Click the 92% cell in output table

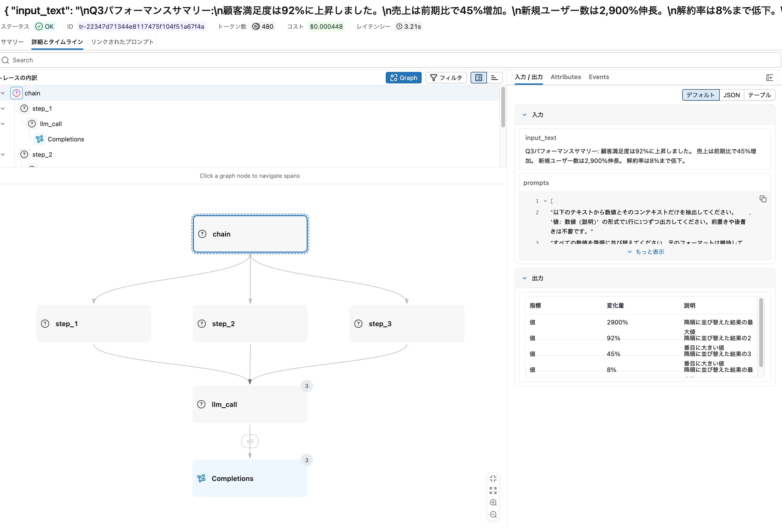point(613,338)
